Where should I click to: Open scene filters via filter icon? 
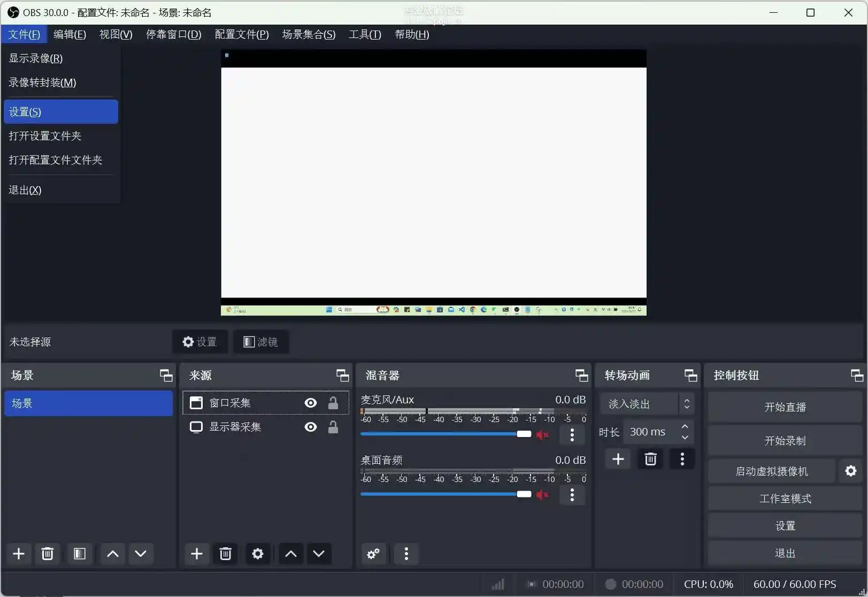[79, 554]
